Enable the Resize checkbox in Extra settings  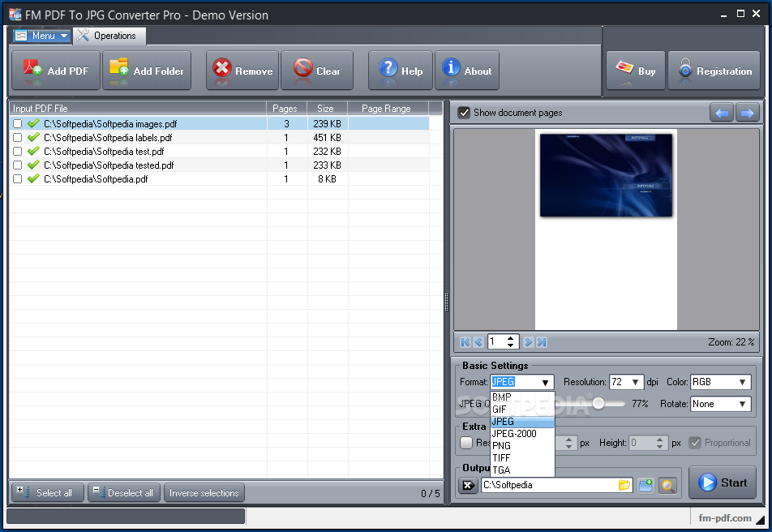[466, 443]
